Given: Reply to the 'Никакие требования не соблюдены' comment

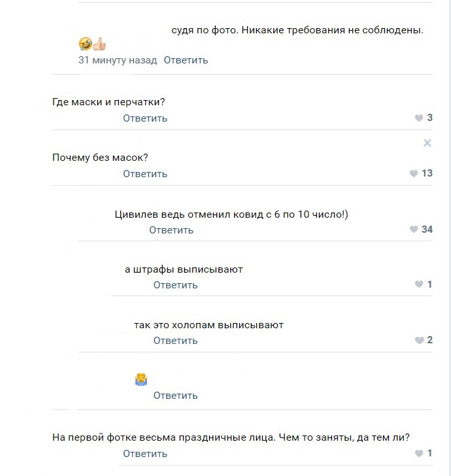Looking at the screenshot, I should tap(186, 60).
